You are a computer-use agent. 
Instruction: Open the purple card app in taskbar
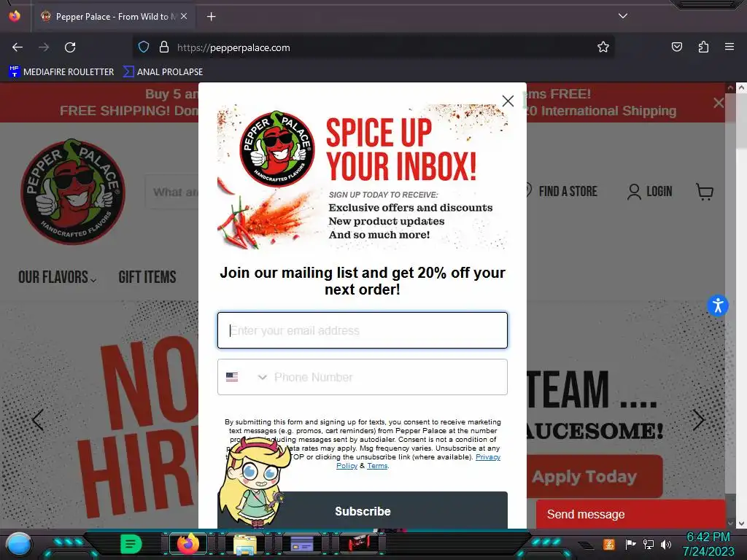click(301, 544)
